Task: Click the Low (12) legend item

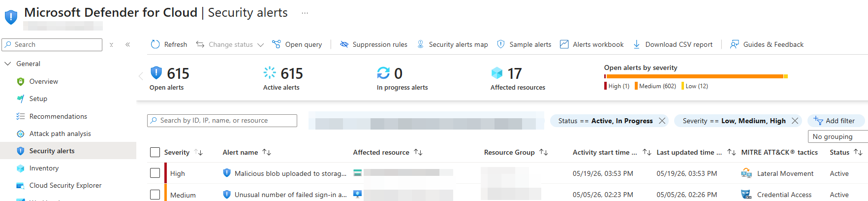Action: click(695, 86)
